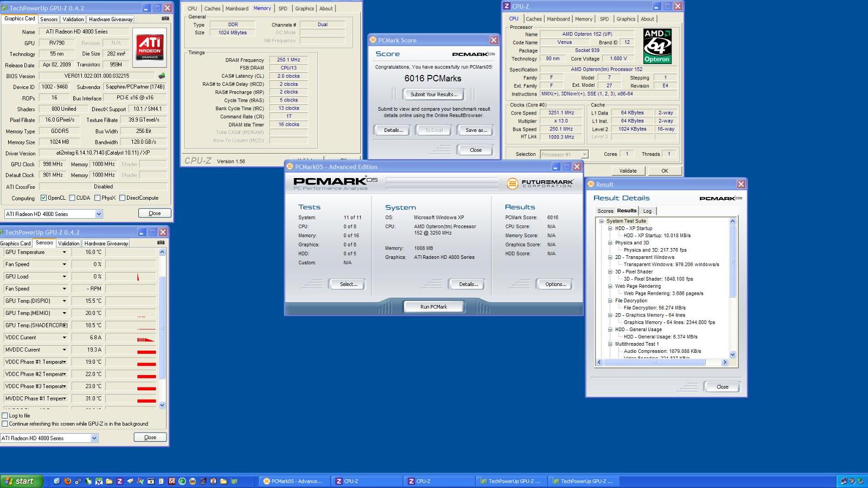The height and width of the screenshot is (488, 868).
Task: Click Result tree vertical scrollbar down arrow
Action: pos(732,355)
